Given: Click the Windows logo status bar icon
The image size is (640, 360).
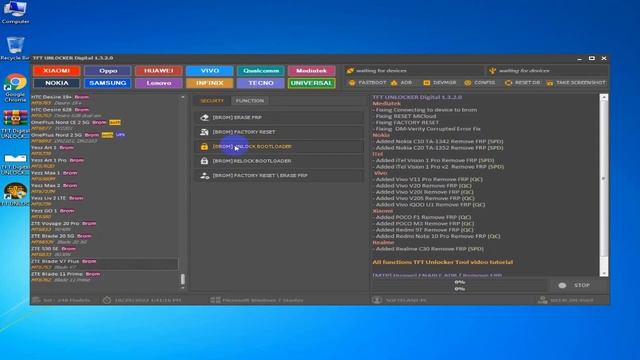Looking at the screenshot, I should 215,300.
